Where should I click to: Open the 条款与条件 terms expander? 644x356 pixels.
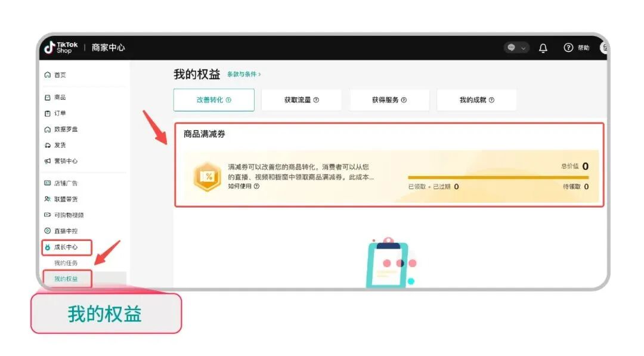pos(242,75)
